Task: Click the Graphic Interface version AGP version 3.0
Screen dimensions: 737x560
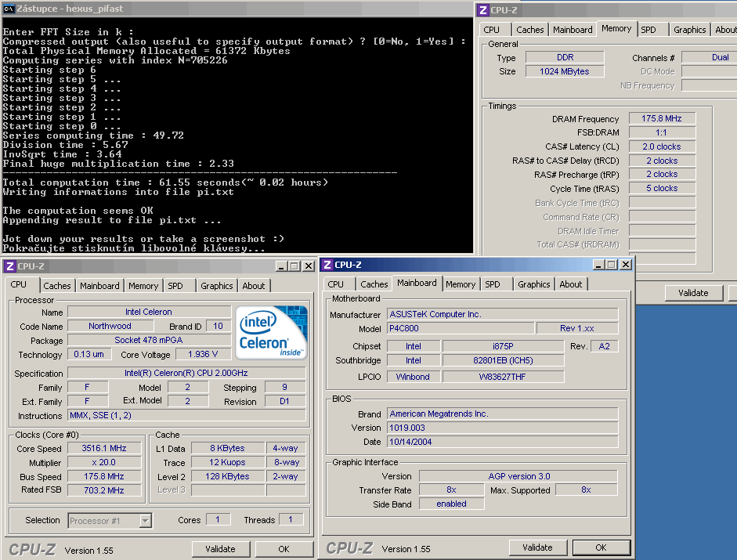Action: coord(518,476)
